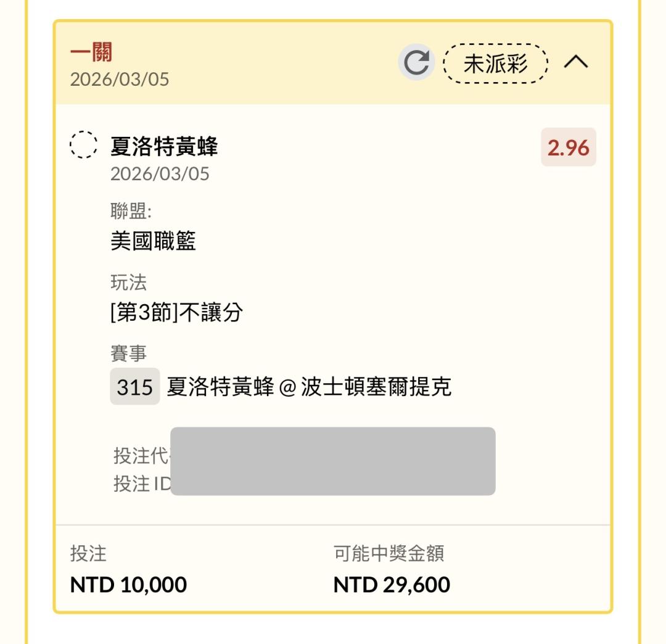The height and width of the screenshot is (644, 666).
Task: Collapse the 一關 bet card with the chevron
Action: point(576,62)
